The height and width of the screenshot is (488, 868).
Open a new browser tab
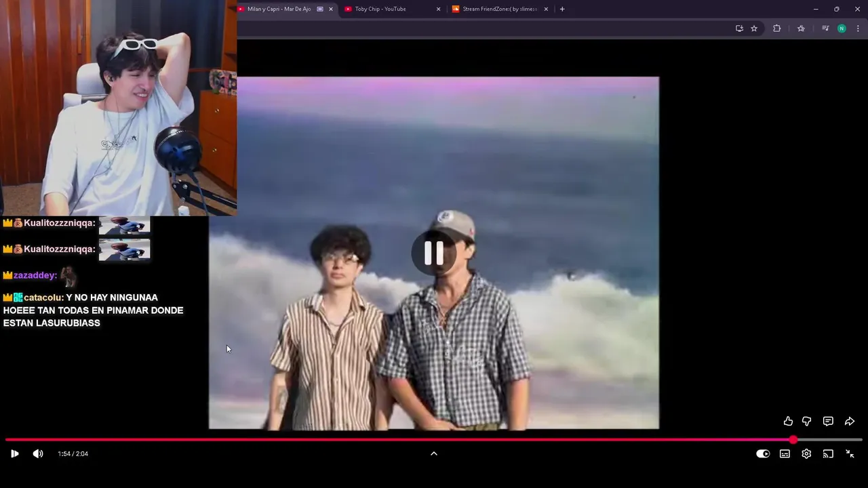coord(562,9)
